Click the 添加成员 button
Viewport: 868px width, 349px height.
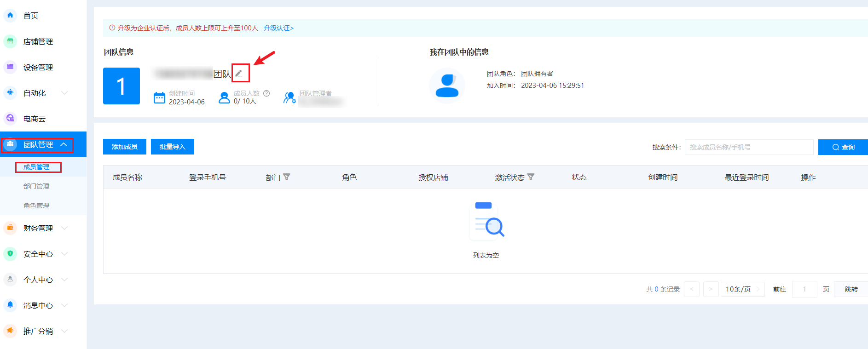pyautogui.click(x=125, y=147)
